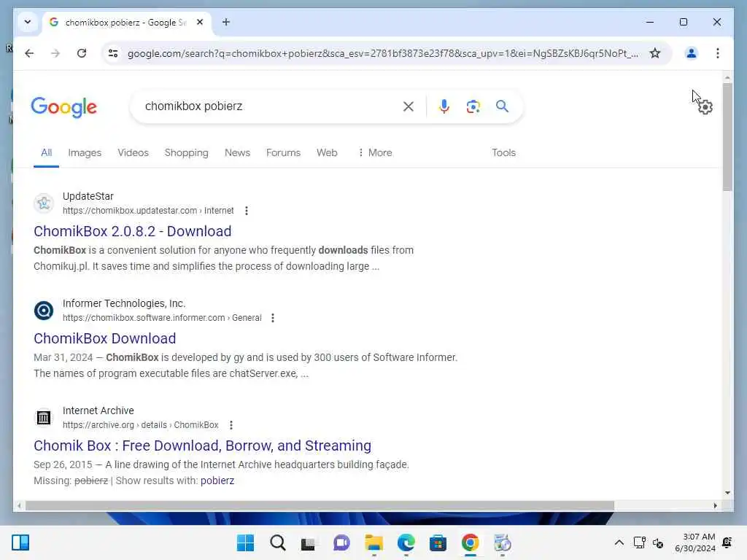Open search Tools
The image size is (747, 560).
click(x=503, y=153)
